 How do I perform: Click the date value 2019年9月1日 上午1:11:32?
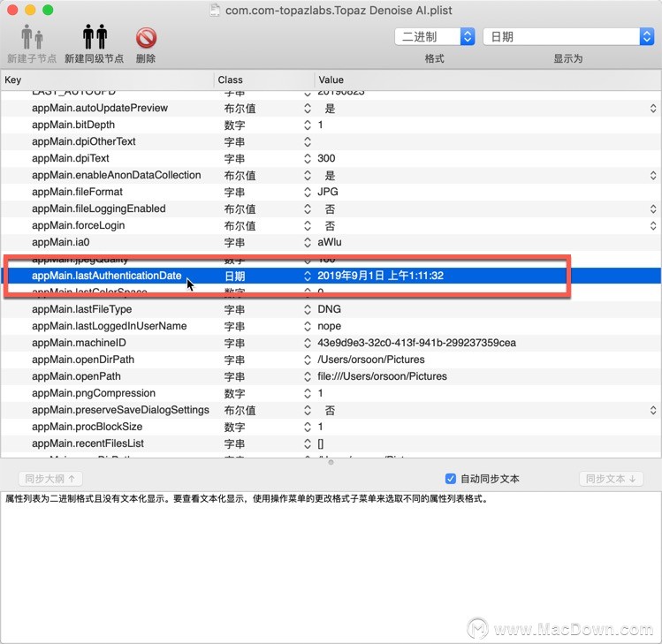pyautogui.click(x=380, y=276)
